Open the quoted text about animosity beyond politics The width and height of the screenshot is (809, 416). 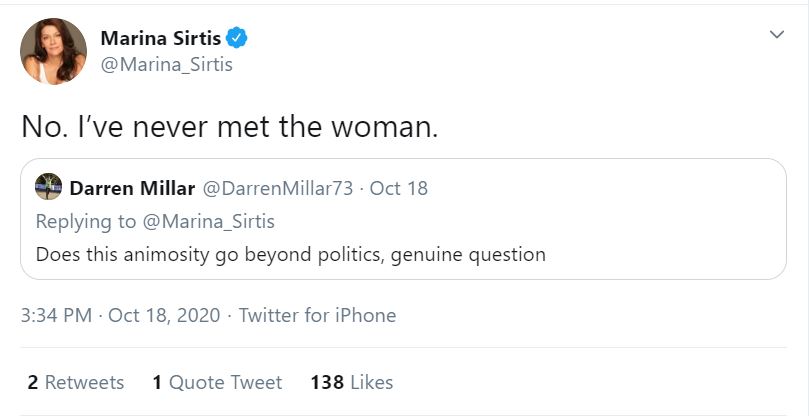(x=290, y=254)
